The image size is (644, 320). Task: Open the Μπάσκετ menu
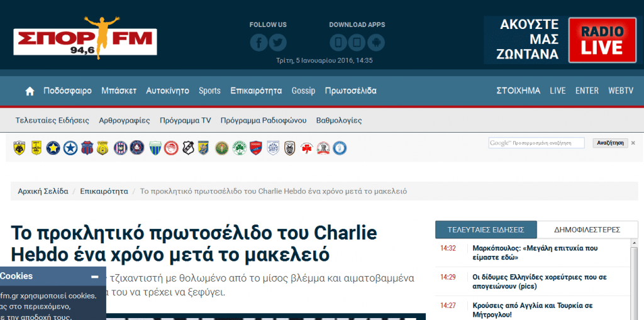tap(119, 91)
